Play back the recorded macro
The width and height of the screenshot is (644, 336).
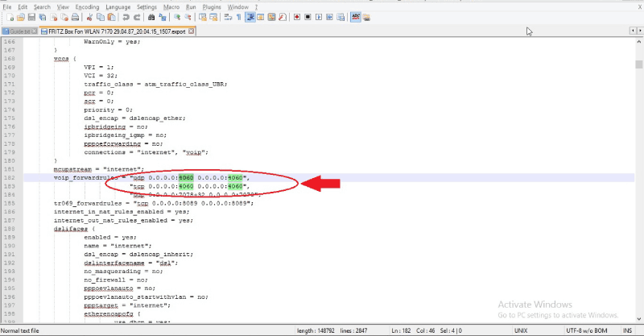319,17
